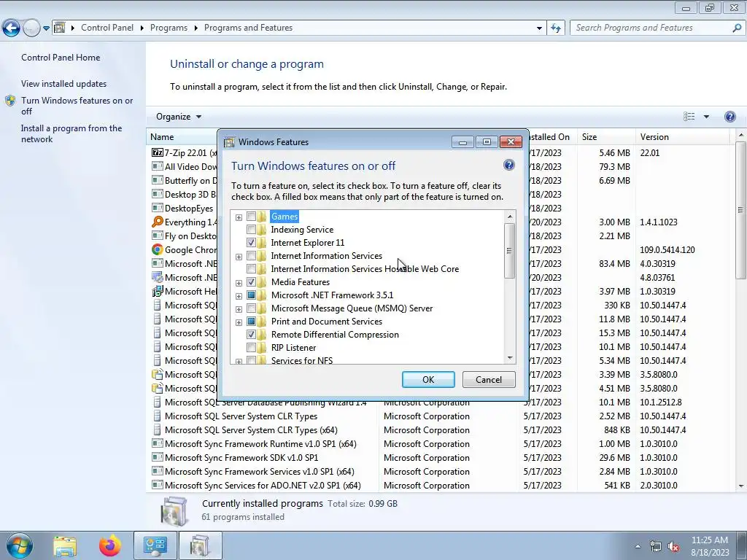Screen dimensions: 747x560
Task: Expand the Microsoft .NET Framework 3.5.1 node
Action: click(239, 296)
